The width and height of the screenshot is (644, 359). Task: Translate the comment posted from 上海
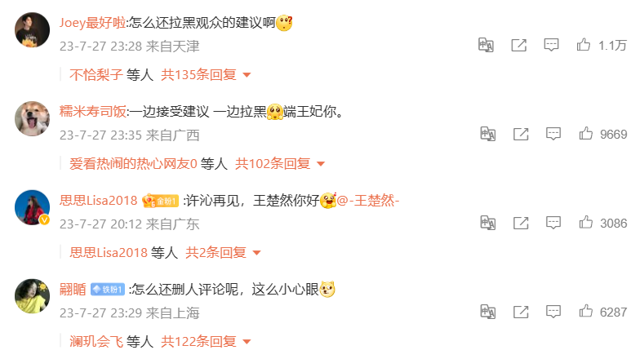click(x=488, y=312)
